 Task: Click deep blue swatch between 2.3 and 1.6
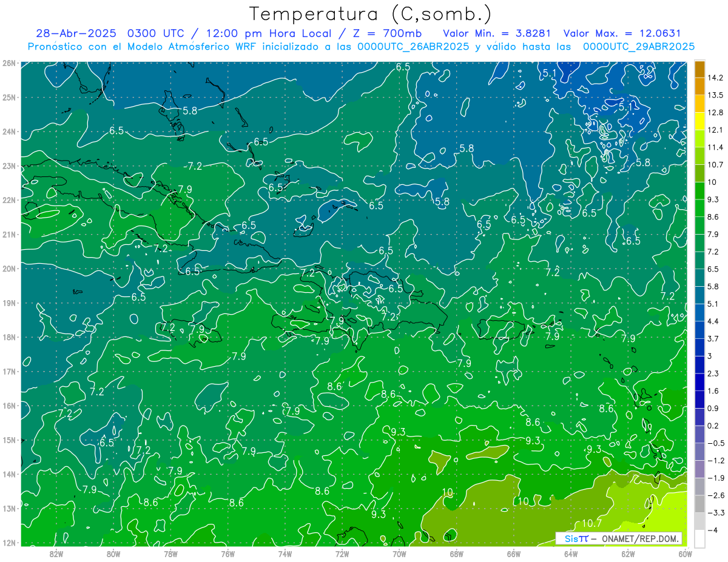click(x=699, y=382)
